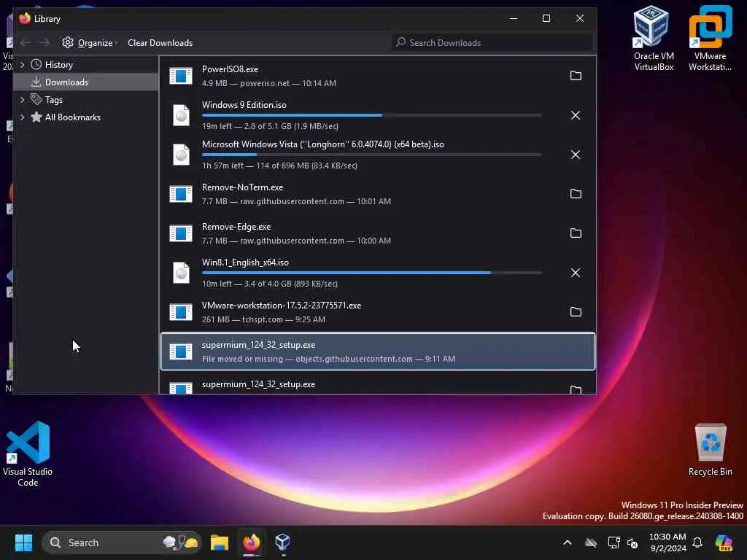Click "1h 57m left — 114 of 696 MB" status
Screen dimensions: 747x560
coord(279,166)
